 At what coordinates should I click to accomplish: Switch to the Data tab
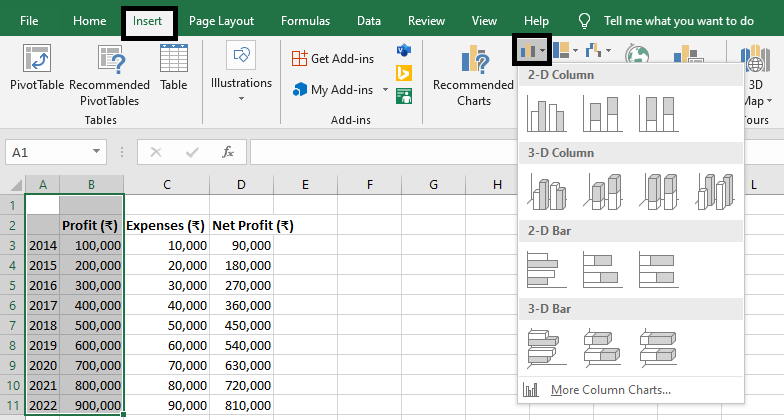[x=369, y=21]
